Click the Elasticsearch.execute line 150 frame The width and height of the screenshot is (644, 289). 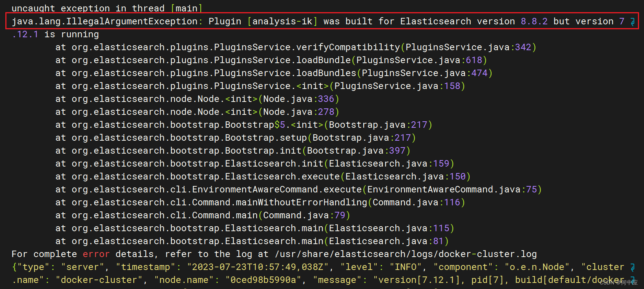[x=263, y=176]
